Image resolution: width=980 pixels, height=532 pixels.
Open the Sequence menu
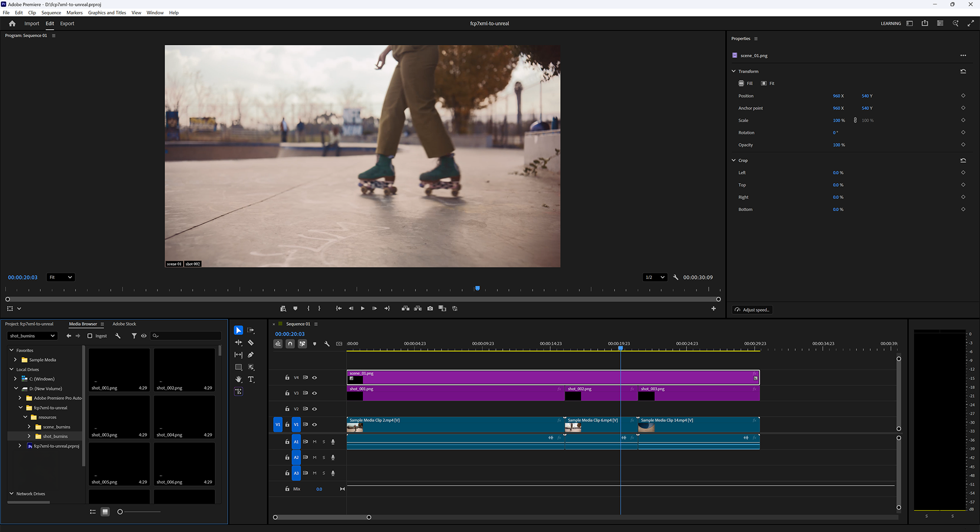(51, 13)
